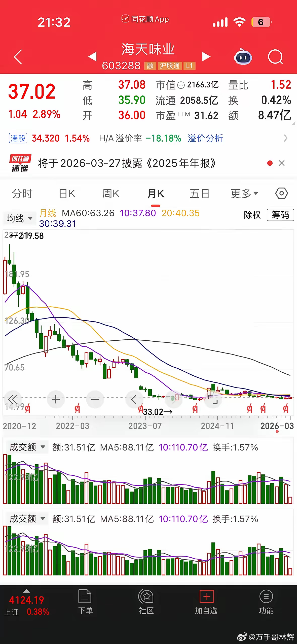
Task: Tap the red dot under 2026-03
Action: pyautogui.click(x=277, y=432)
